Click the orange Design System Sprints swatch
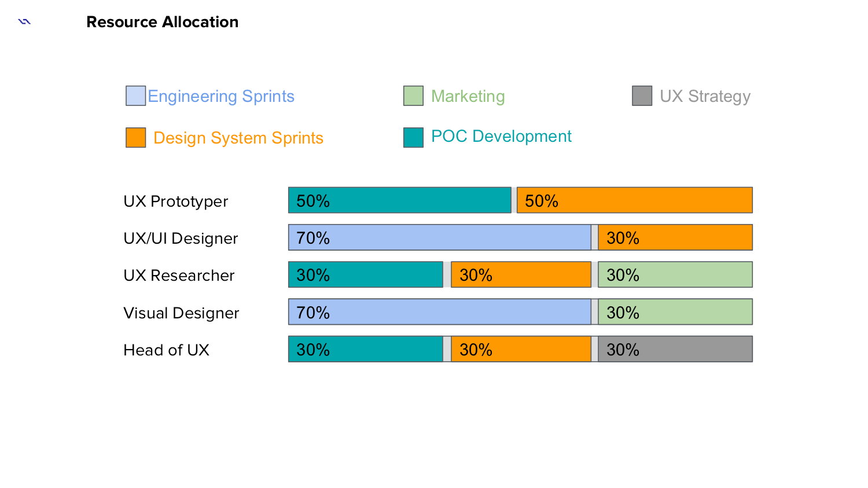 point(135,138)
